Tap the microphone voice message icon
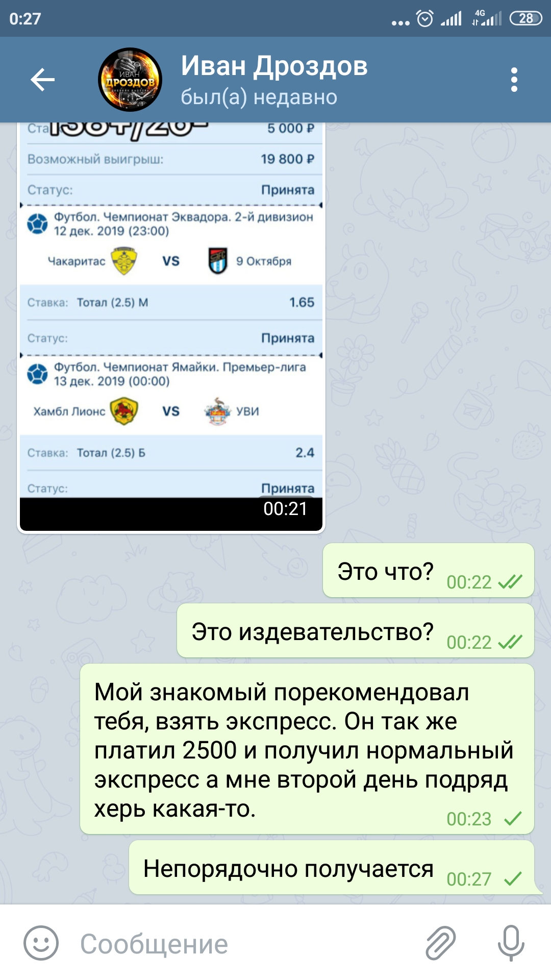The image size is (551, 980). [x=511, y=943]
